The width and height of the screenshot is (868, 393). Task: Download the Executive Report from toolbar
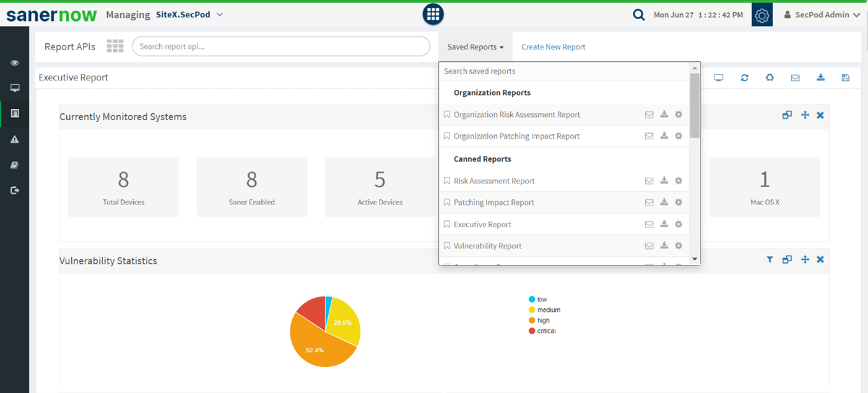tap(820, 78)
